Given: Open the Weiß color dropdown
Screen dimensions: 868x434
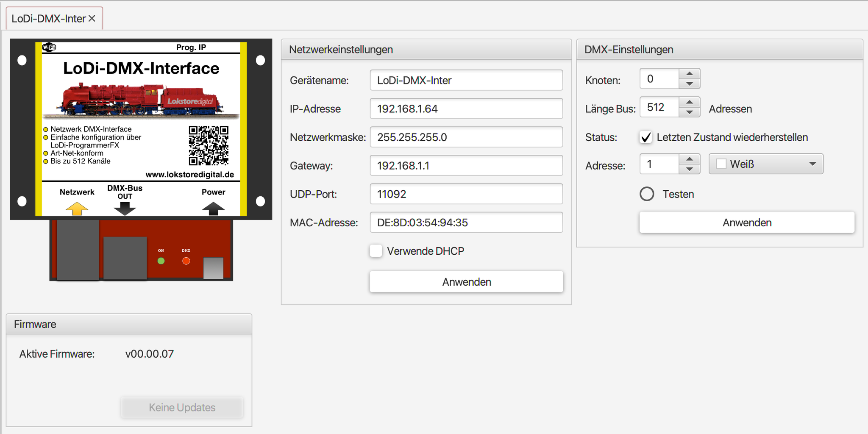Looking at the screenshot, I should 766,164.
